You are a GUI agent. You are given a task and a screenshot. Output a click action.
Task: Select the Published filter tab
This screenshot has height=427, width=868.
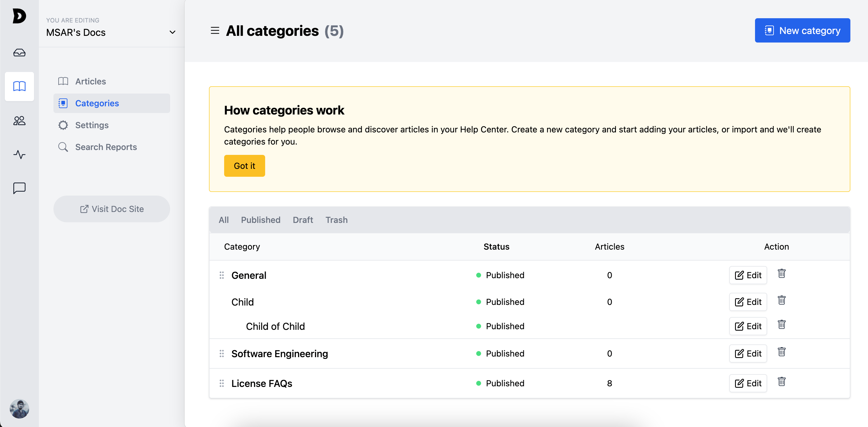[x=261, y=220]
